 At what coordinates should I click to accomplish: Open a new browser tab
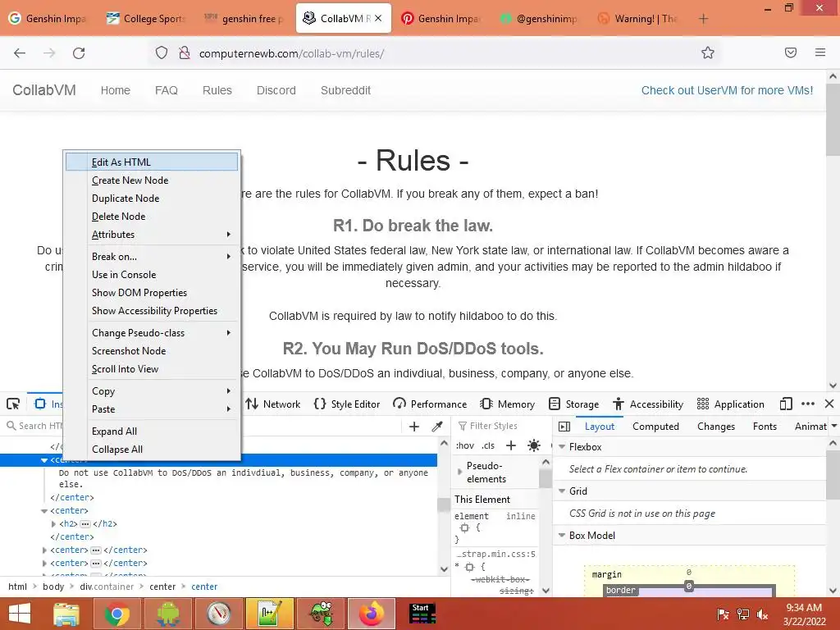(703, 19)
